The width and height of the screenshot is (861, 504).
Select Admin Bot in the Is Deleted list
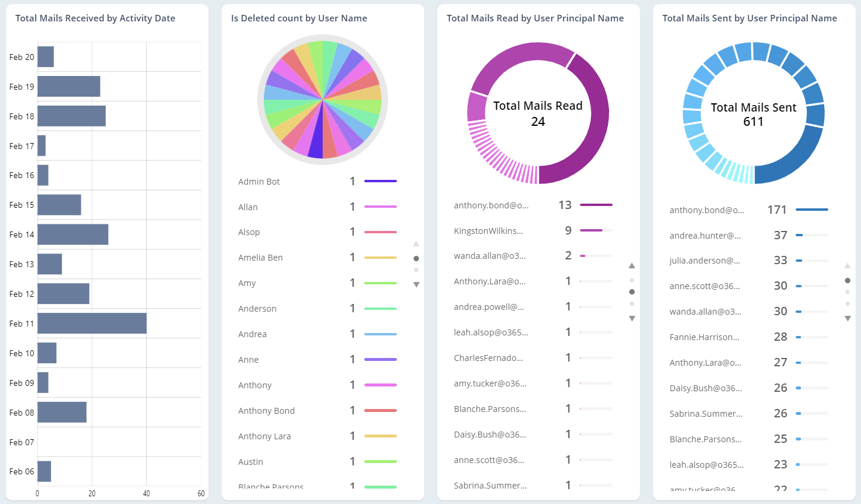tap(259, 181)
